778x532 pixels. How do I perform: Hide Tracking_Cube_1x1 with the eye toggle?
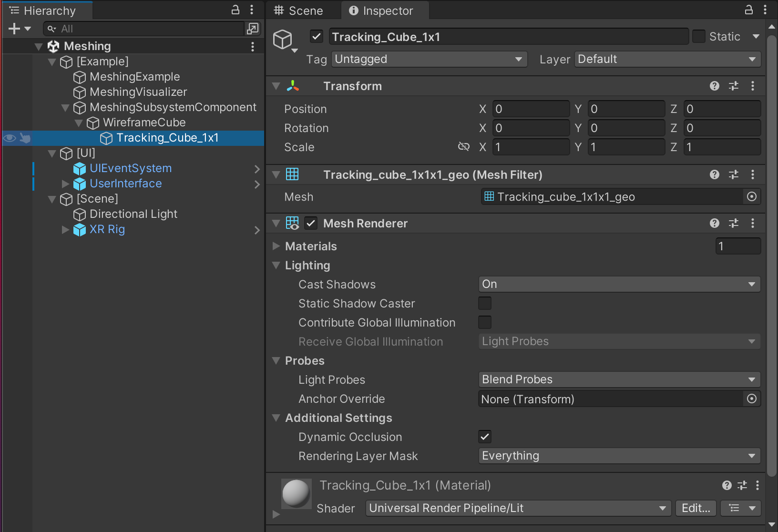10,138
